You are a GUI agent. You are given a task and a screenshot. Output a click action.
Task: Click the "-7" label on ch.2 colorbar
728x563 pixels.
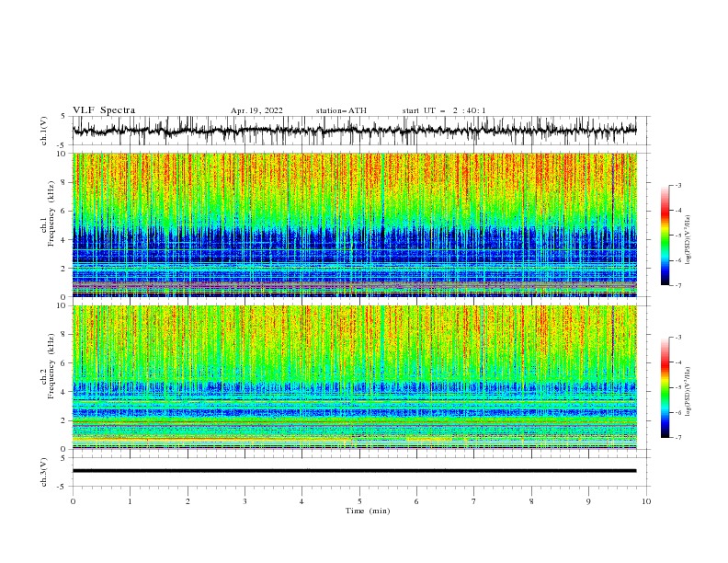pyautogui.click(x=678, y=438)
